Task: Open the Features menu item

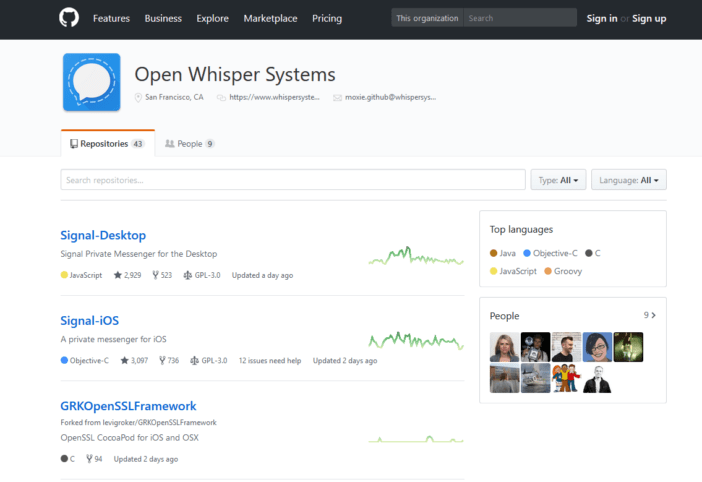Action: point(111,18)
